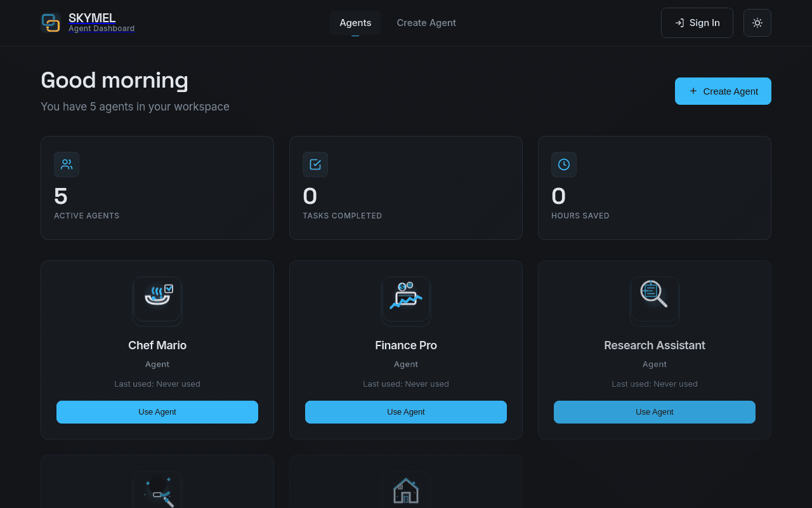Click the Tasks Completed checkmark icon
The height and width of the screenshot is (508, 812).
[x=315, y=164]
